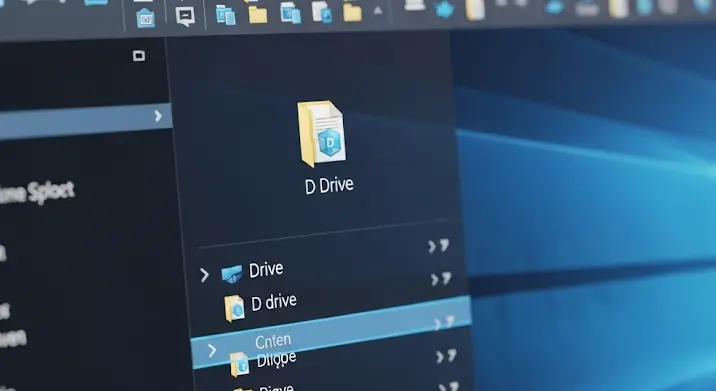
Task: Expand the highlighted Cnfen row chevron
Action: click(x=212, y=351)
